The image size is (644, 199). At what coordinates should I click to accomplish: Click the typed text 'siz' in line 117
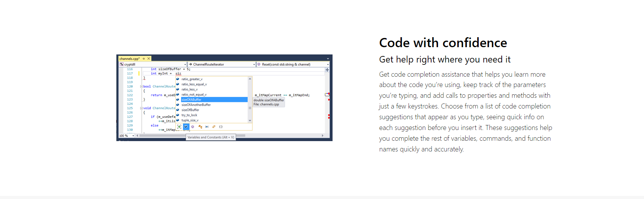pos(178,73)
